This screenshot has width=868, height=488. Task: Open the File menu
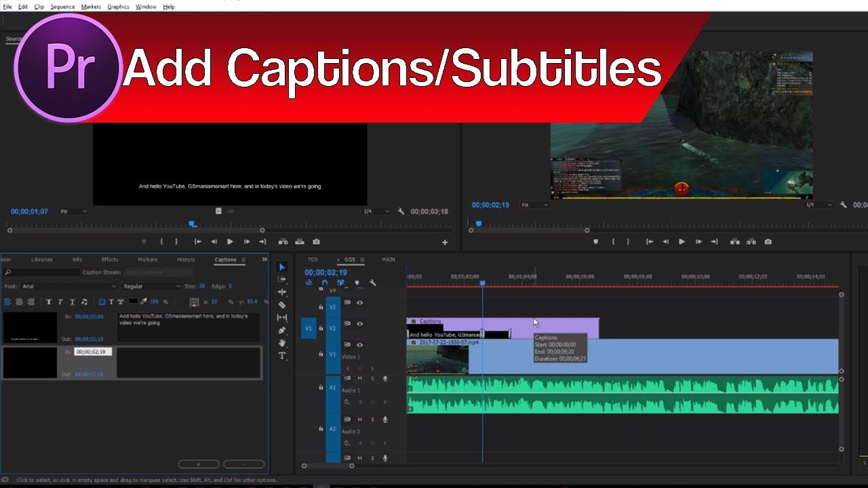tap(8, 7)
